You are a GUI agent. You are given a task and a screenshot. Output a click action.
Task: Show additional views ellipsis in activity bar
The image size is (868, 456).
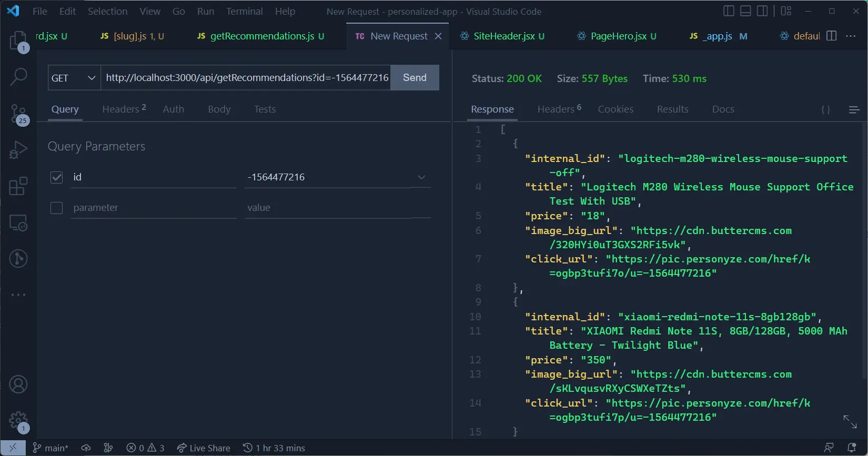pos(18,295)
